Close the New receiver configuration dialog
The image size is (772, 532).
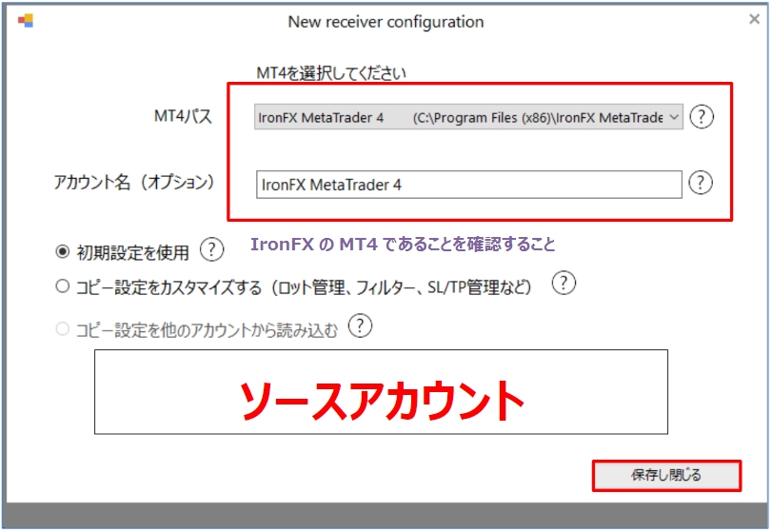point(754,19)
